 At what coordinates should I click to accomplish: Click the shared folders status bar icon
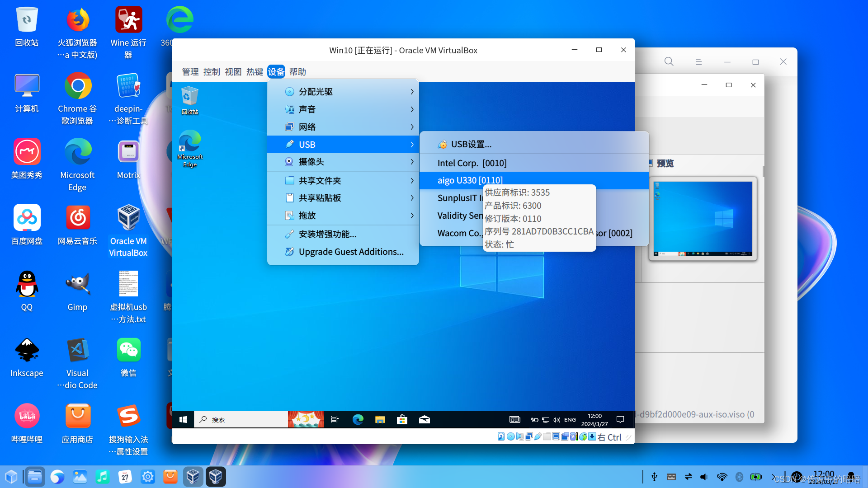pyautogui.click(x=547, y=436)
